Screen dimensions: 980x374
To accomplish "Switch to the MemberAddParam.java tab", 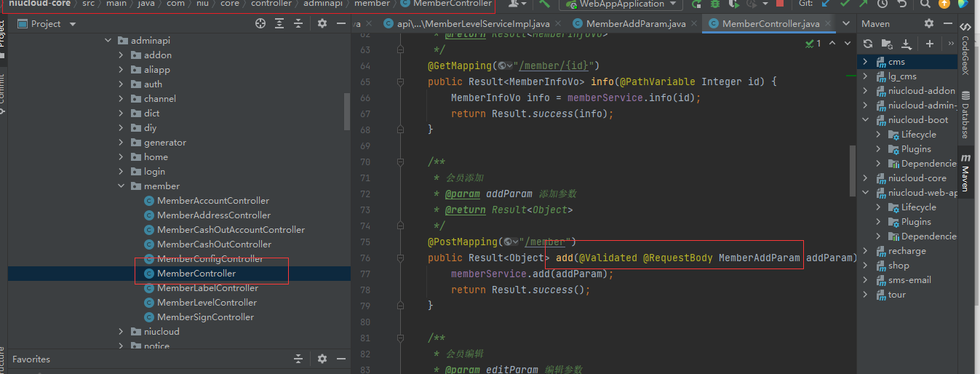I will click(635, 24).
